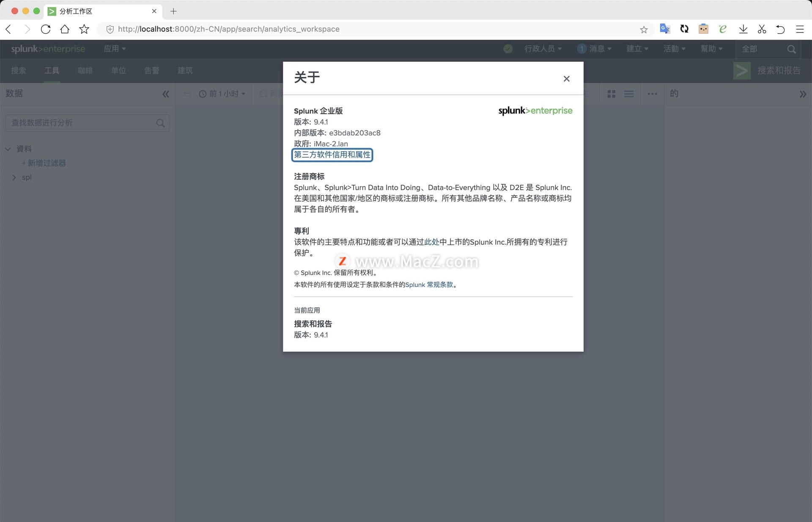This screenshot has width=812, height=522.
Task: Click + 新增过滤器 link
Action: pos(44,163)
